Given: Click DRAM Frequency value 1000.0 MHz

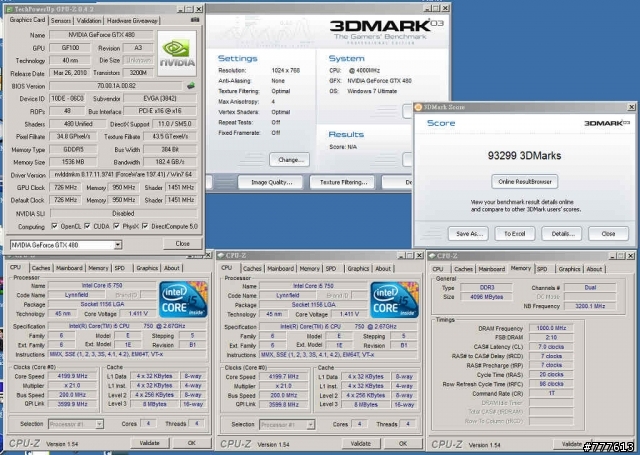Looking at the screenshot, I should (551, 328).
